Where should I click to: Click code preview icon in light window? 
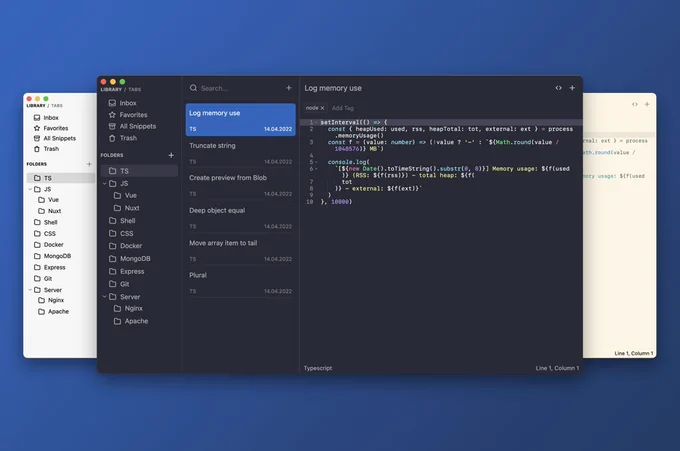635,104
